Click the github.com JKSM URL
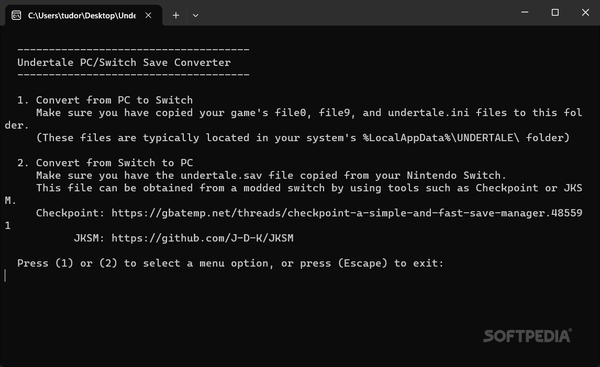 (202, 238)
